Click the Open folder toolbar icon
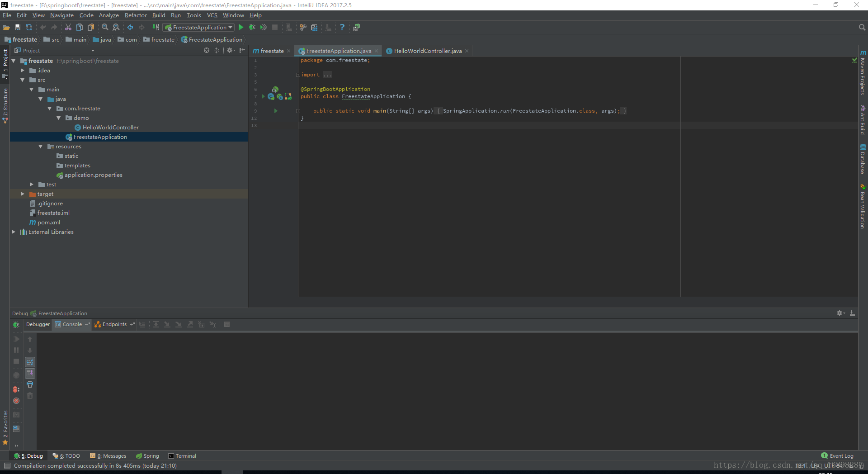 point(6,28)
